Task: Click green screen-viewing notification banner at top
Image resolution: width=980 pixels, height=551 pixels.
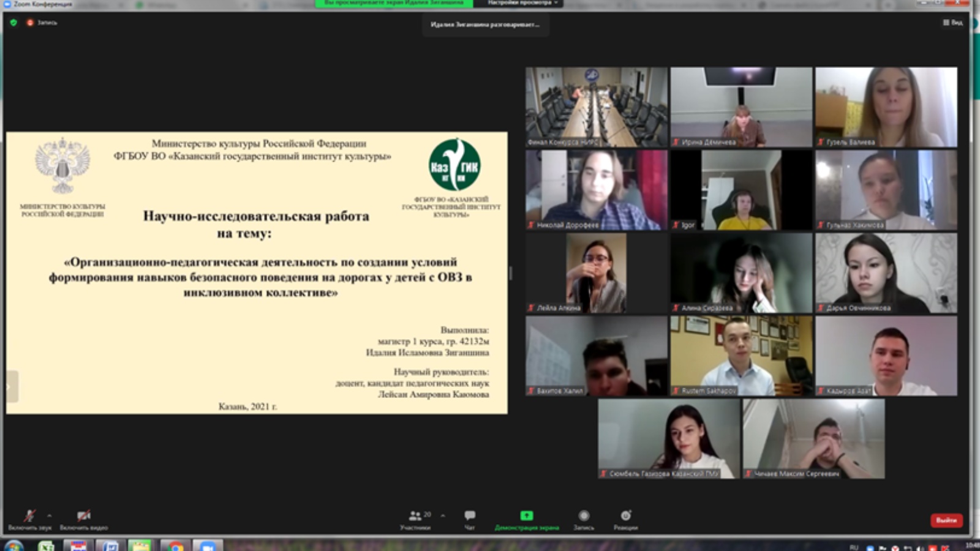Action: point(394,3)
